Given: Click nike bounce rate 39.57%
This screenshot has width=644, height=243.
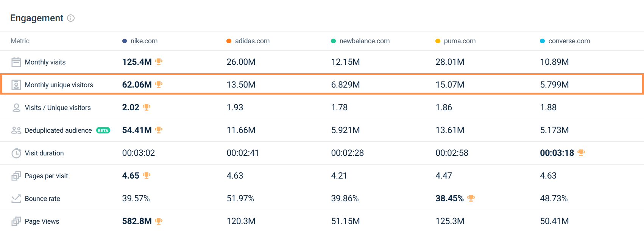Looking at the screenshot, I should pyautogui.click(x=136, y=198).
